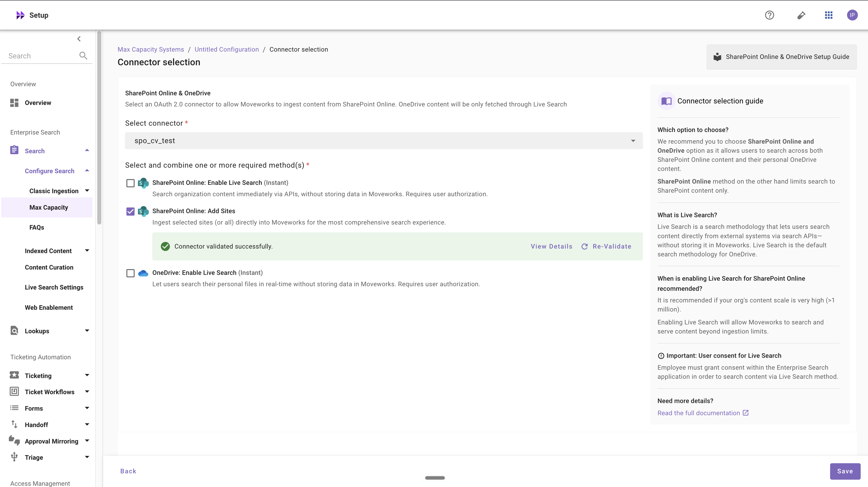Viewport: 868px width, 487px height.
Task: Click the Important info circle icon
Action: click(x=661, y=356)
